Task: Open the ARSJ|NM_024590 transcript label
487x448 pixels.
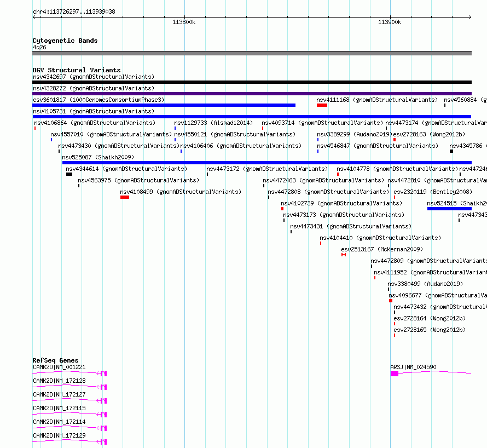Action: [413, 367]
